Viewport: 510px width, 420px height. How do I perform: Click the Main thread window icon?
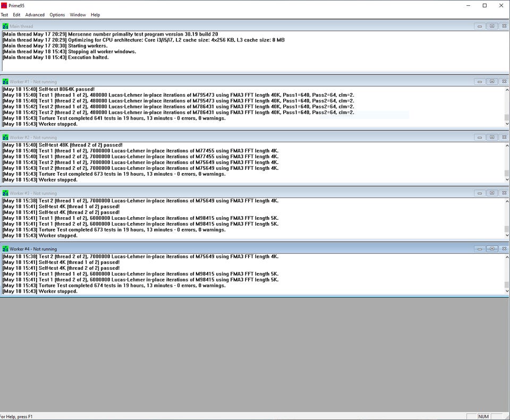click(x=5, y=27)
